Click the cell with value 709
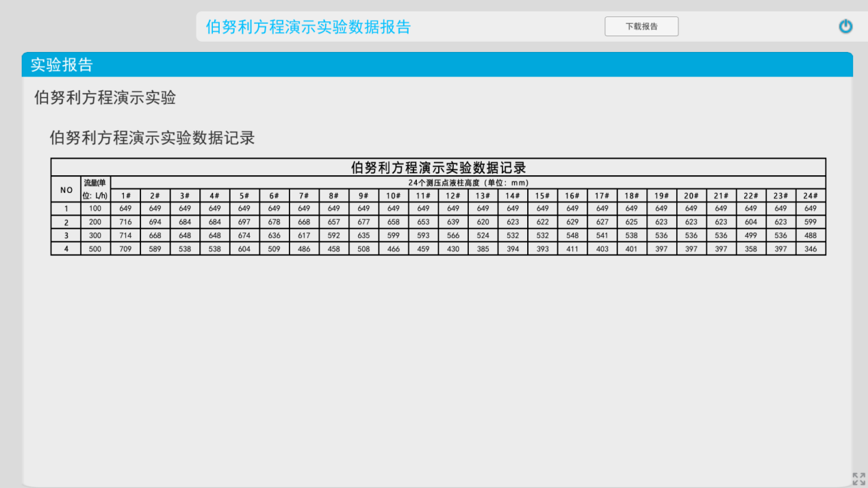This screenshot has width=868, height=488. point(125,249)
